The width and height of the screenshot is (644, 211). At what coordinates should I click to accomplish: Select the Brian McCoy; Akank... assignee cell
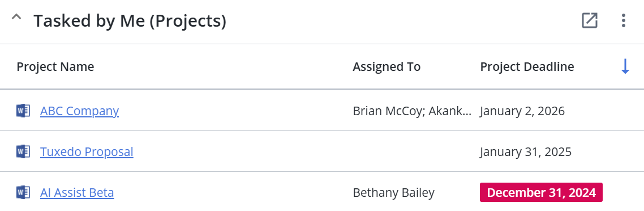(x=412, y=111)
